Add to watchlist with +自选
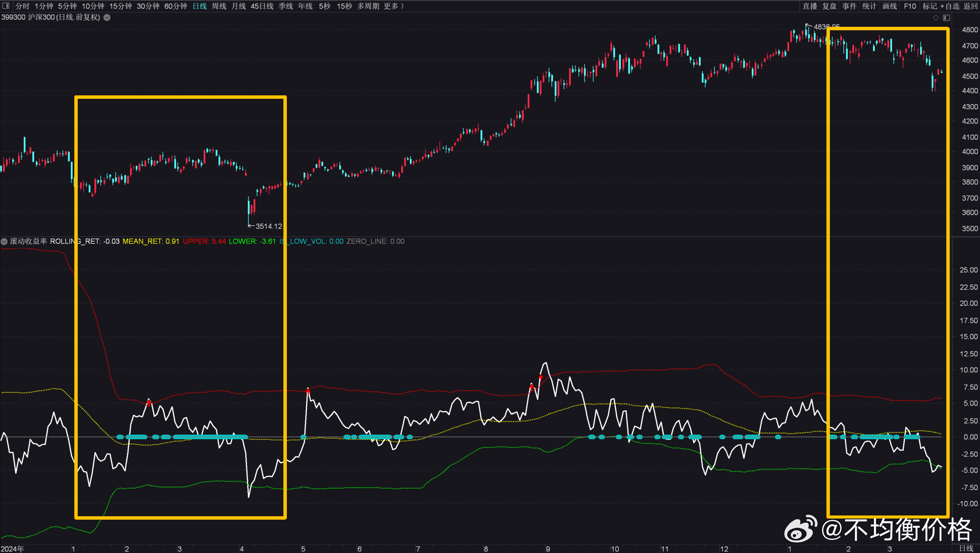Viewport: 980px width, 553px height. (950, 6)
